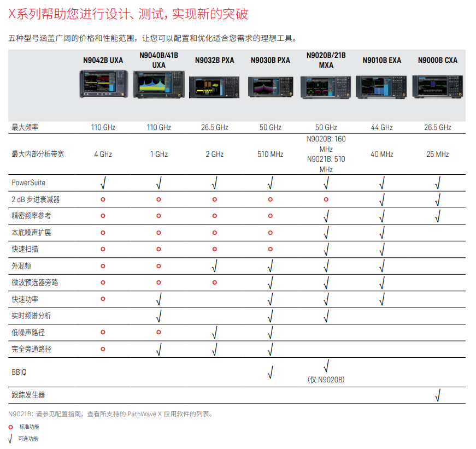Click the red circle in the 快速功率 row
This screenshot has width=476, height=449.
103,299
